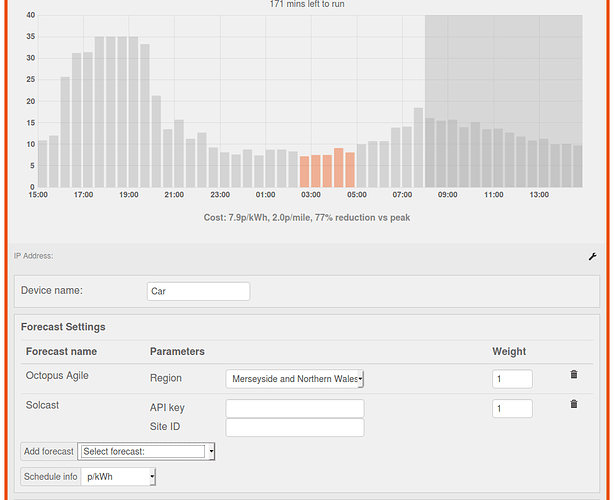Click the 171 mins left to run text
The image size is (614, 500).
click(307, 4)
